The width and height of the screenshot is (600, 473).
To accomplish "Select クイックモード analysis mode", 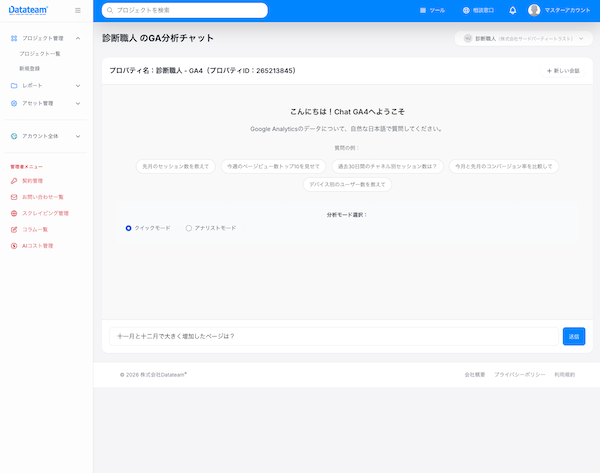I will tap(129, 228).
